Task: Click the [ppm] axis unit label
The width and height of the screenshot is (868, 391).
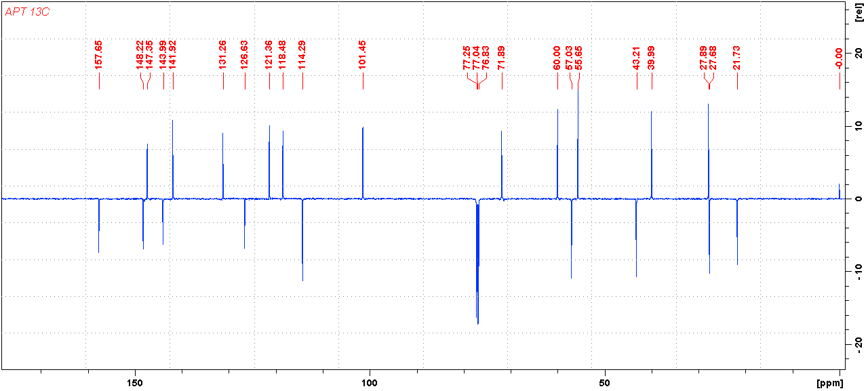Action: [x=831, y=384]
